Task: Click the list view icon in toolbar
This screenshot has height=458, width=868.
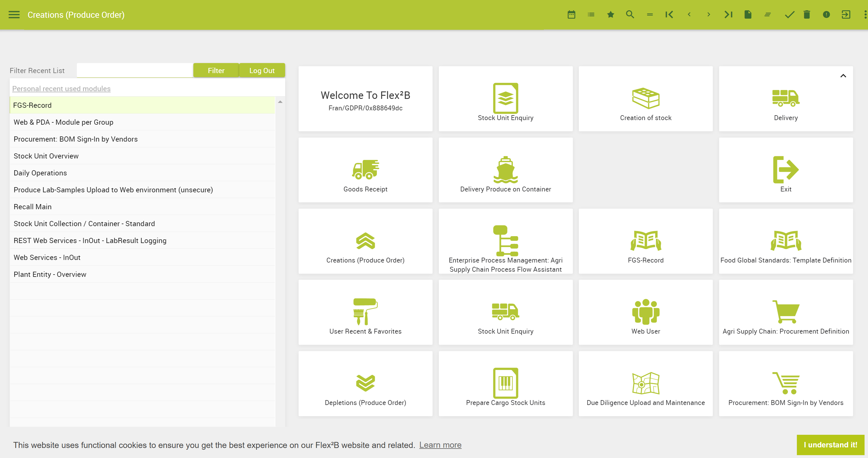Action: (591, 15)
